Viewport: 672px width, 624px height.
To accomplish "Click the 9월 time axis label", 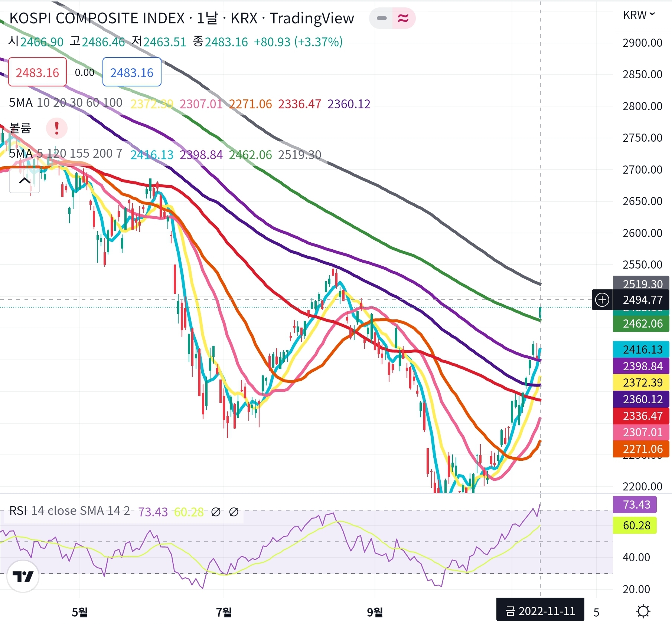I will [x=375, y=612].
